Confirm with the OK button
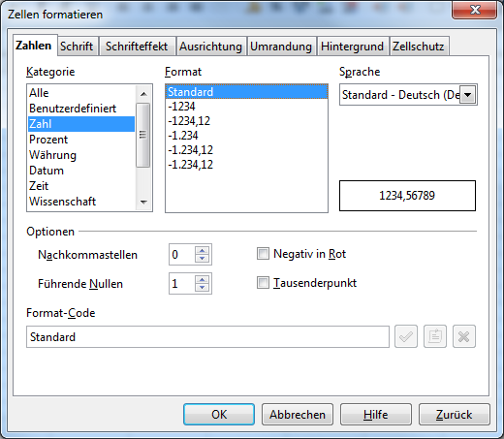Image resolution: width=504 pixels, height=439 pixels. click(x=219, y=415)
